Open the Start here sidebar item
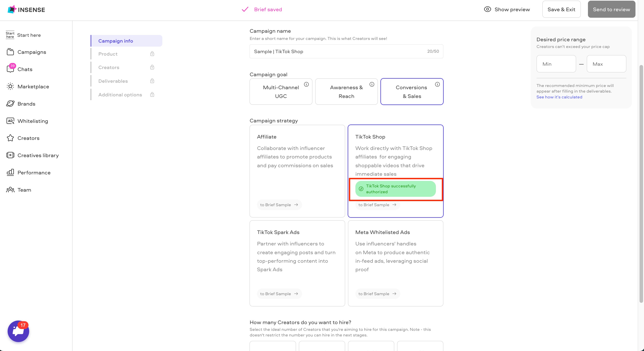The height and width of the screenshot is (351, 644). click(x=23, y=35)
